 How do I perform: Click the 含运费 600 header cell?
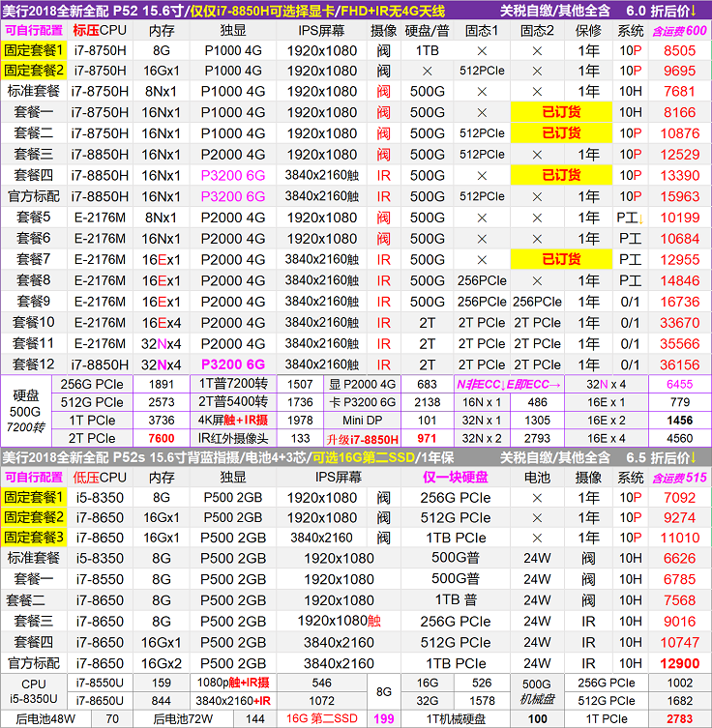[x=679, y=29]
